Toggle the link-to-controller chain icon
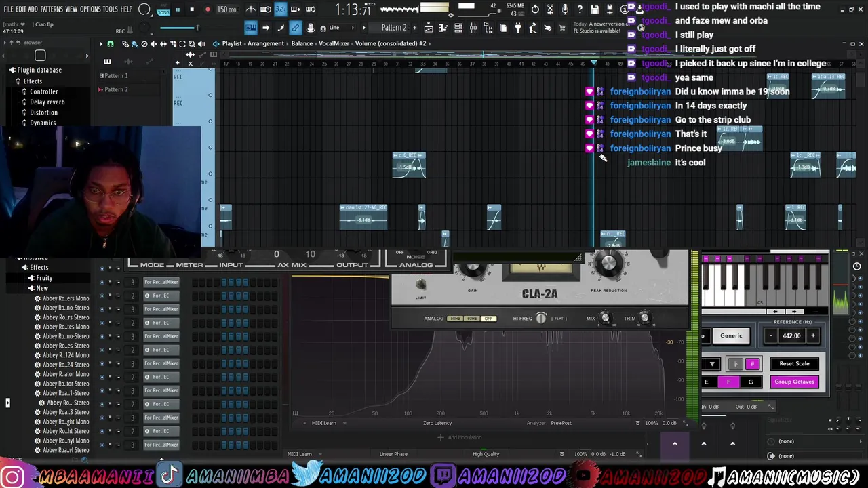 point(295,28)
